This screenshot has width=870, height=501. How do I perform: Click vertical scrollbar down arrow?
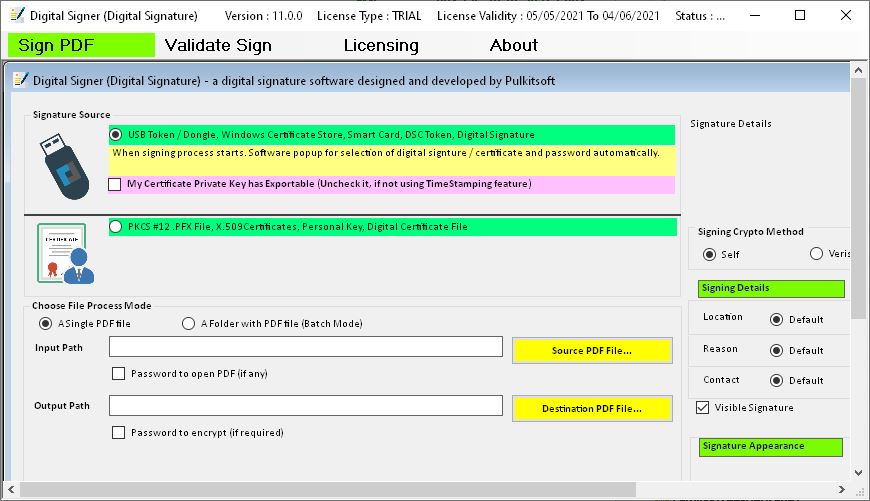pyautogui.click(x=858, y=473)
